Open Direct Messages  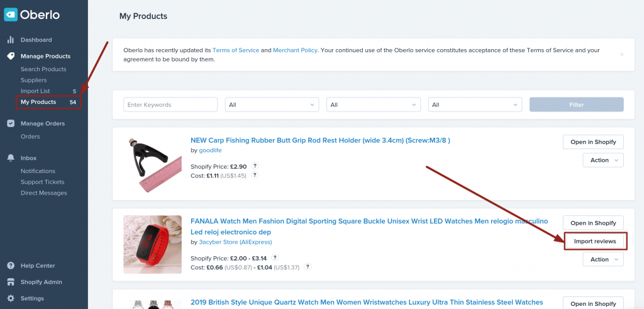tap(44, 193)
